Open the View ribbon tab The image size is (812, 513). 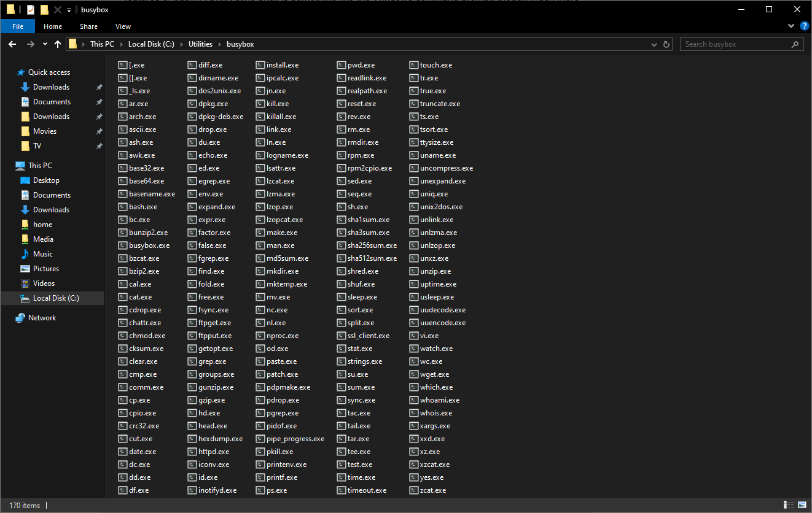123,26
